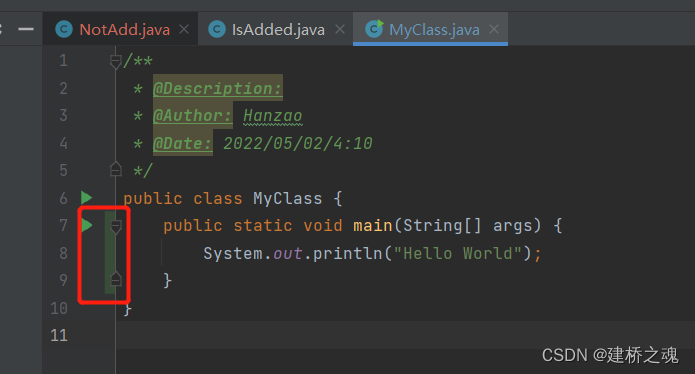Click the void keyword on line 7
The height and width of the screenshot is (374, 695).
click(x=323, y=226)
